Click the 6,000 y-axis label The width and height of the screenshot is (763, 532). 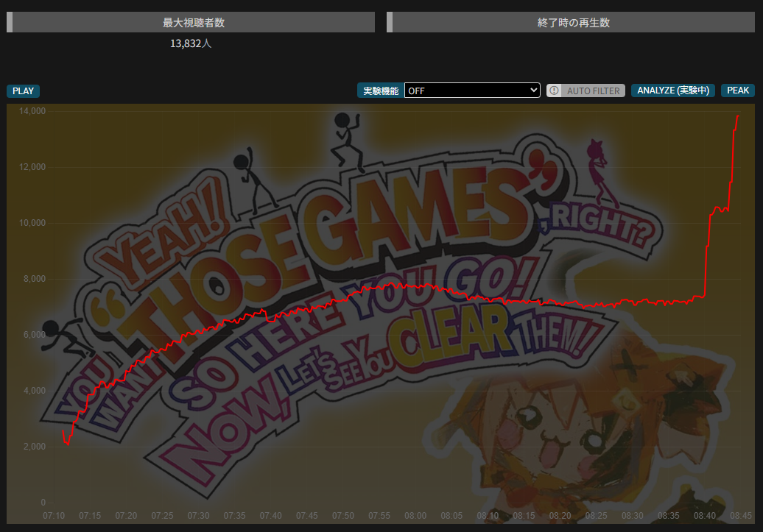[34, 335]
